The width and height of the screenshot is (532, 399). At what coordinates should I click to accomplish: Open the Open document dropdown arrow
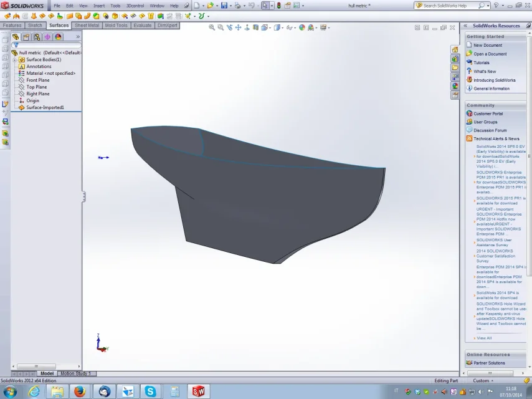[x=217, y=6]
